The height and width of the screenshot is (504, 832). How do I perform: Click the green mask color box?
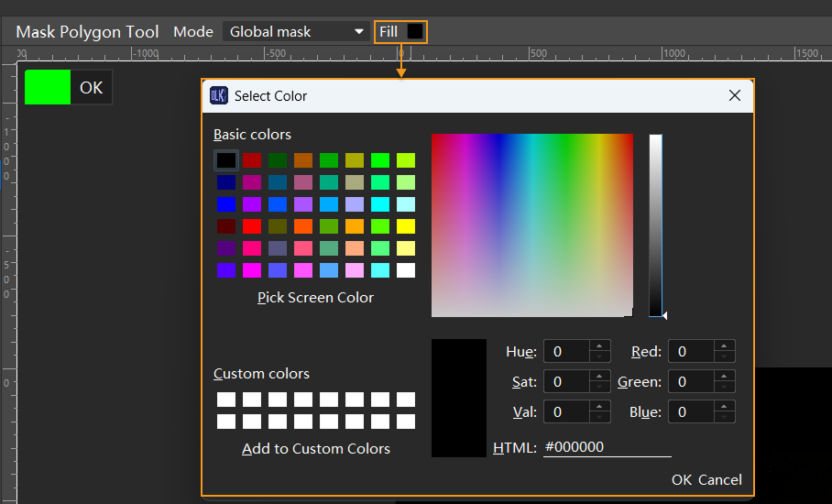pyautogui.click(x=48, y=87)
